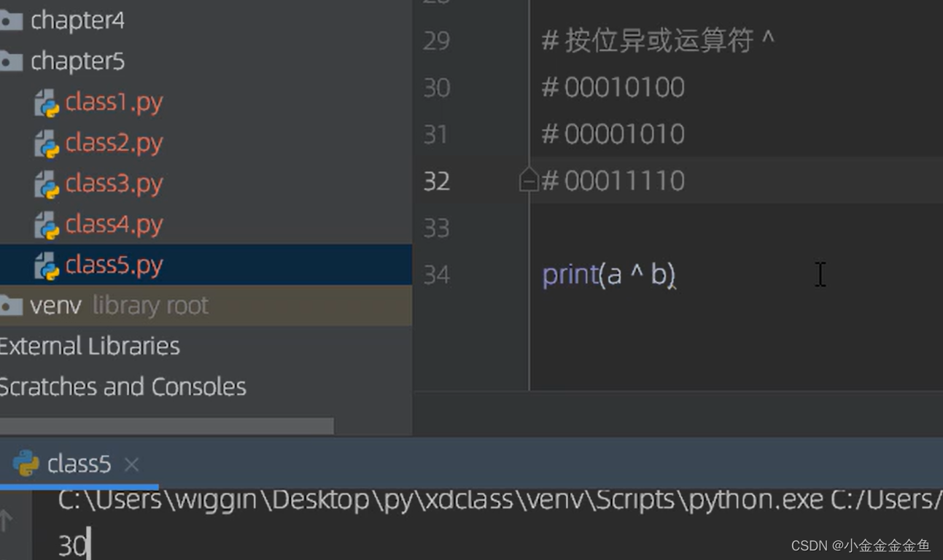This screenshot has width=943, height=560.
Task: Expand the External Libraries node
Action: [89, 346]
